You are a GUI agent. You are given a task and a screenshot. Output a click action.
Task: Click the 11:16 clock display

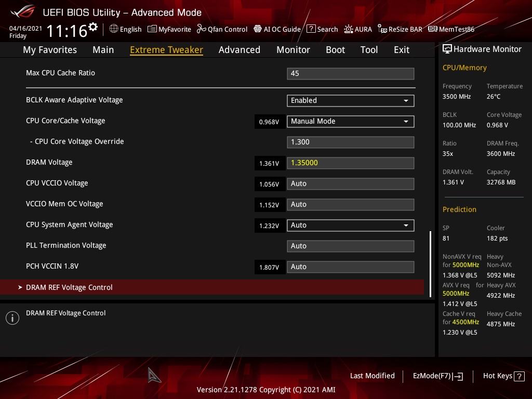[67, 31]
